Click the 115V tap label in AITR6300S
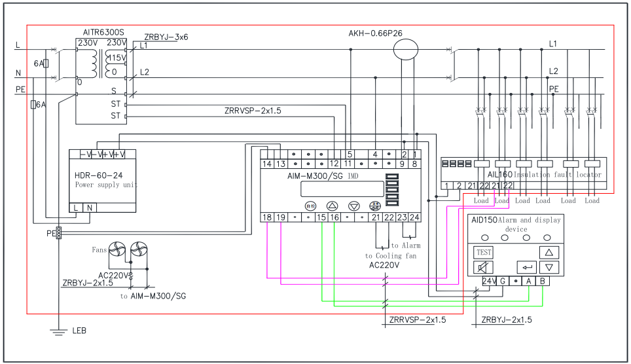This screenshot has height=364, width=631. point(117,58)
